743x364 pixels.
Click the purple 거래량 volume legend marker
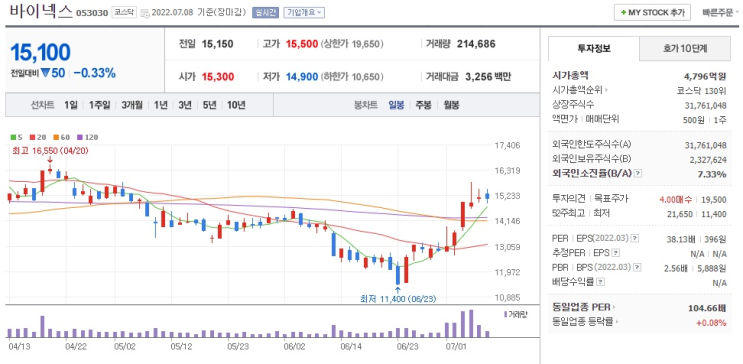tap(505, 314)
